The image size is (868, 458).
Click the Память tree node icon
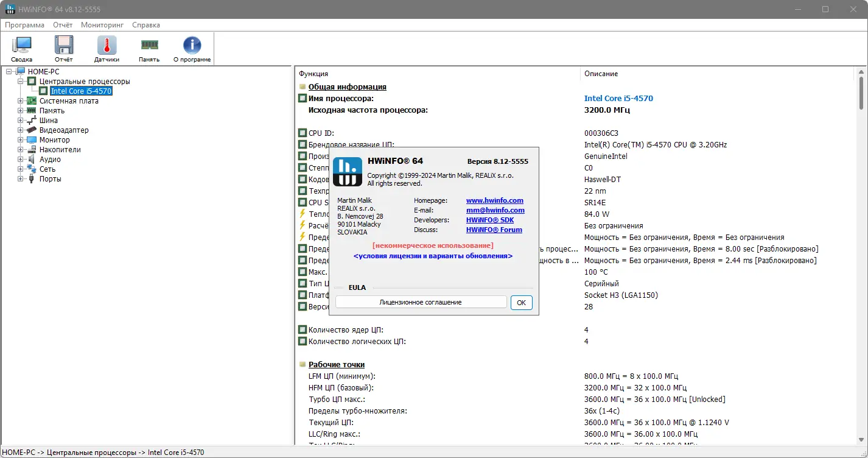32,111
